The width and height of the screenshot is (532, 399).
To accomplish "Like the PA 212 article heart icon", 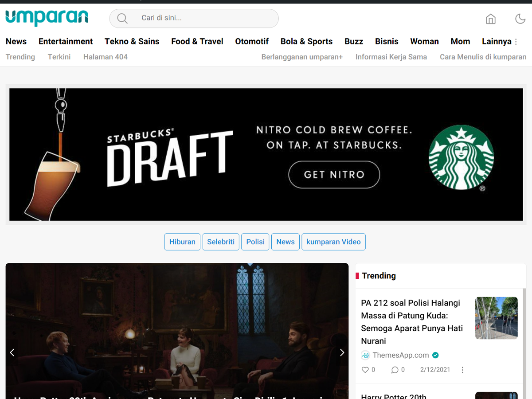I will [x=365, y=370].
